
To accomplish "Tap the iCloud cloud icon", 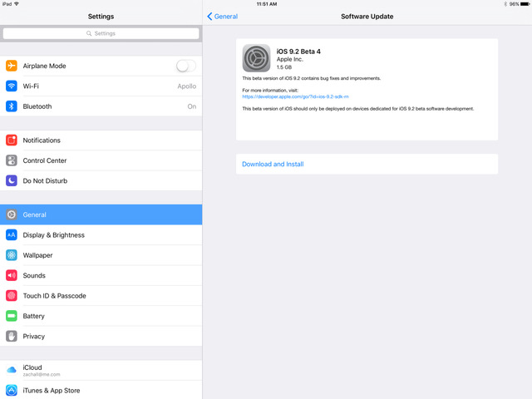I will pyautogui.click(x=12, y=370).
